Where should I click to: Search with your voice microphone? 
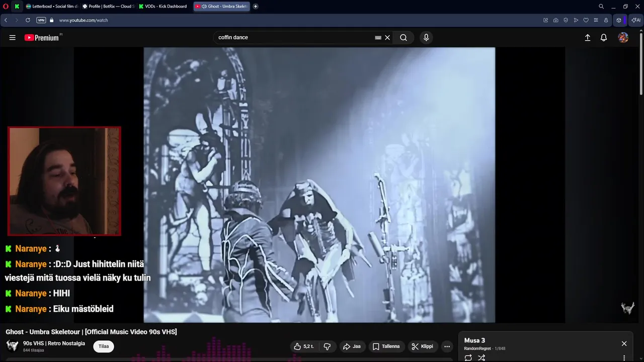tap(426, 38)
